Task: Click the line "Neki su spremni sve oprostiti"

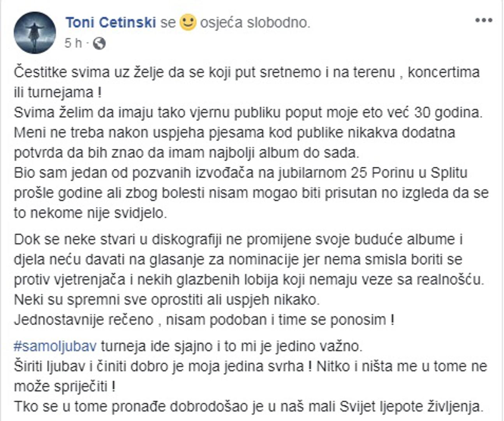Action: pos(166,300)
